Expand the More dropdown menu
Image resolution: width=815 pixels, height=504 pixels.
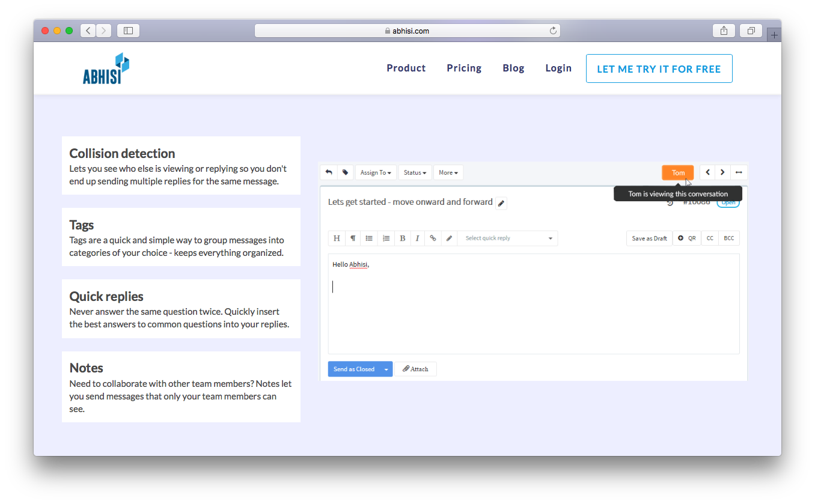pos(448,172)
